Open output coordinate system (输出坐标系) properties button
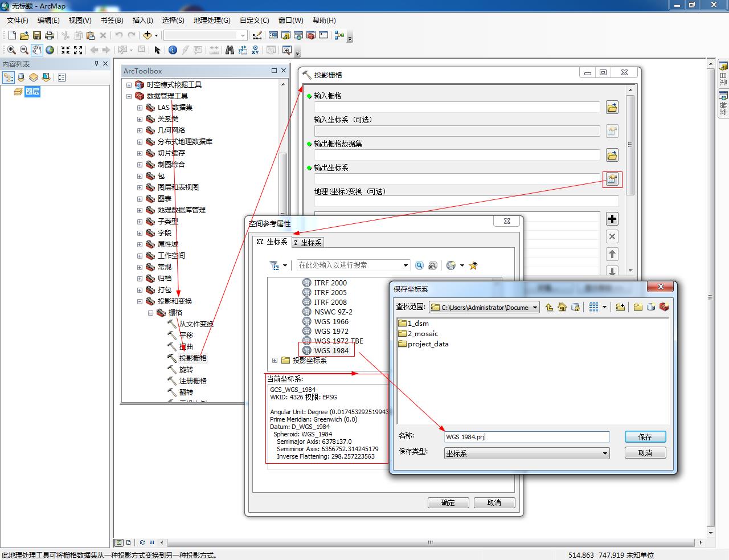 pyautogui.click(x=612, y=179)
